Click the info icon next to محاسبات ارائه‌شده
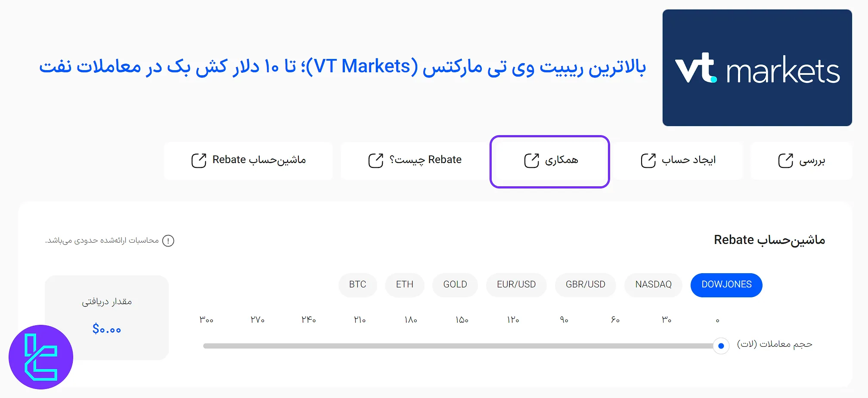This screenshot has height=398, width=868. [169, 241]
